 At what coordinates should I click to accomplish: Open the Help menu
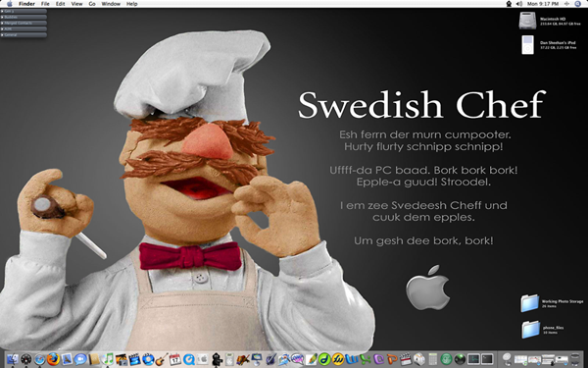pyautogui.click(x=131, y=4)
